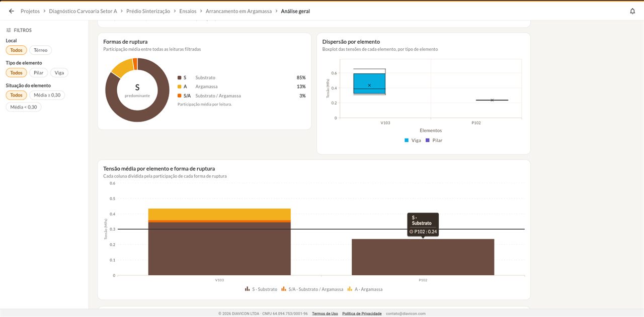Toggle the Térreo location filter
644x317 pixels.
[x=41, y=50]
